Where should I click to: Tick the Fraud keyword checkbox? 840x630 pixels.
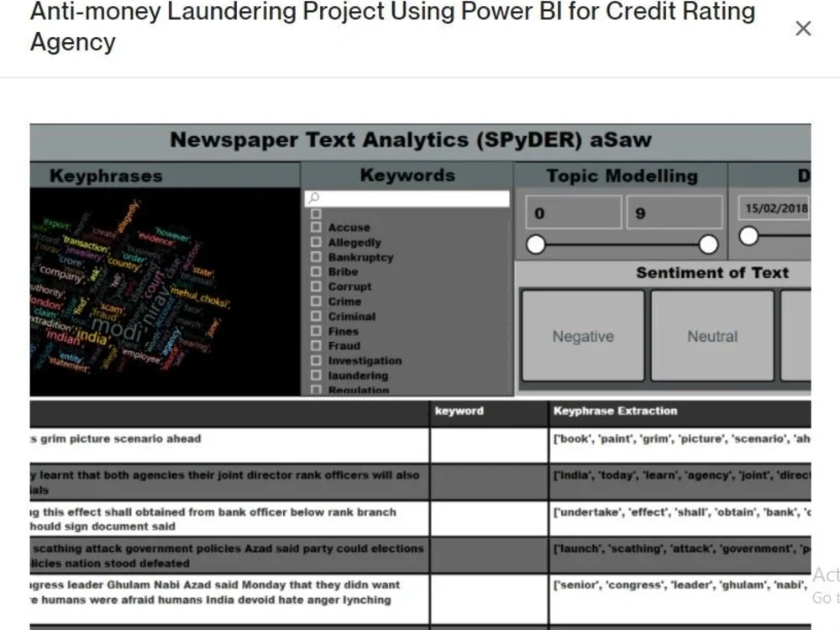[x=316, y=346]
